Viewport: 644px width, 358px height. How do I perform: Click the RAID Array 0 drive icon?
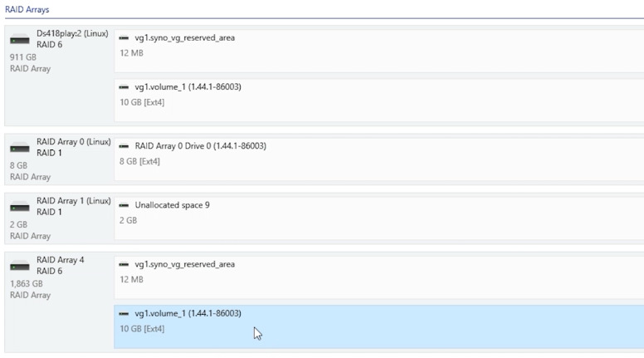click(x=20, y=148)
